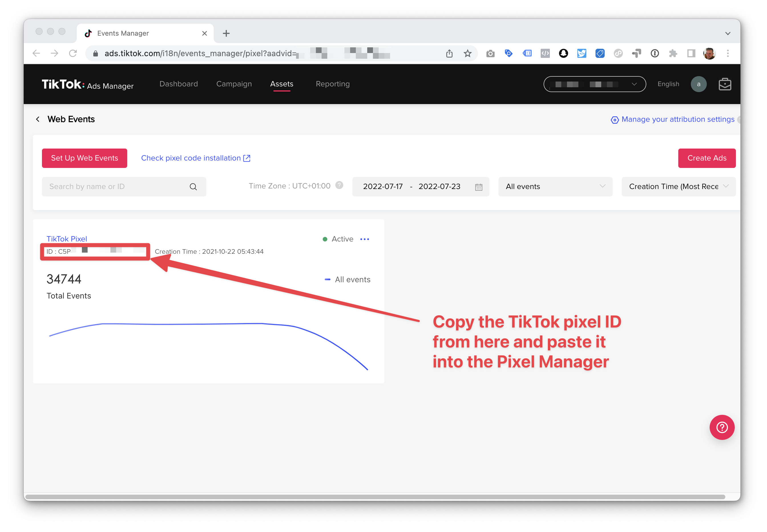Viewport: 767px width, 532px height.
Task: Open the Reporting menu
Action: point(333,84)
